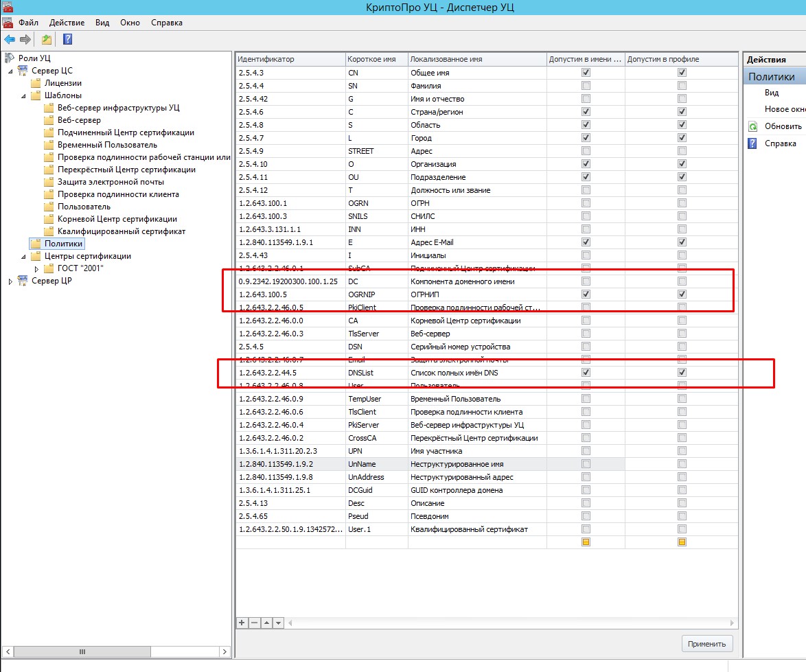The image size is (806, 672).
Task: Click the move-up triangle button
Action: click(x=267, y=623)
